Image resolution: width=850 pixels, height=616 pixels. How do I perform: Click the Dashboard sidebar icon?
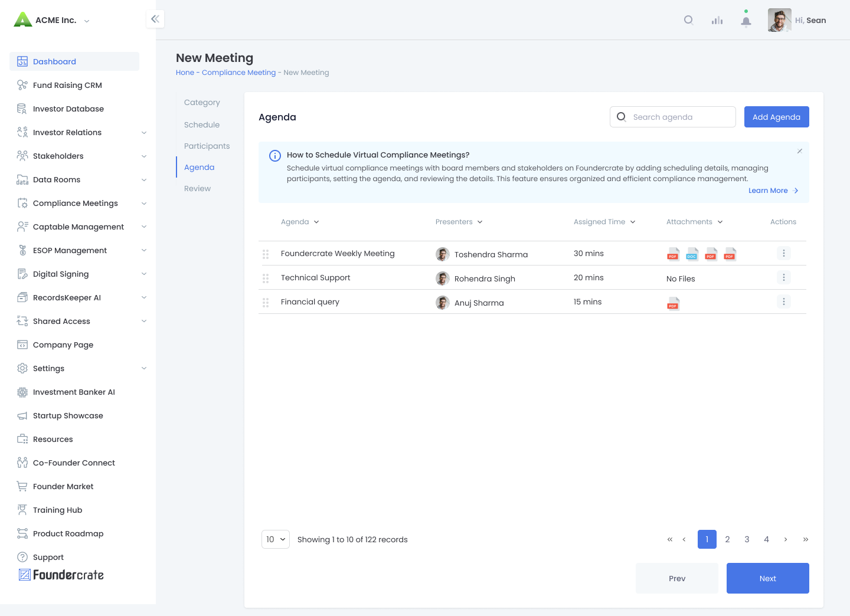point(22,61)
